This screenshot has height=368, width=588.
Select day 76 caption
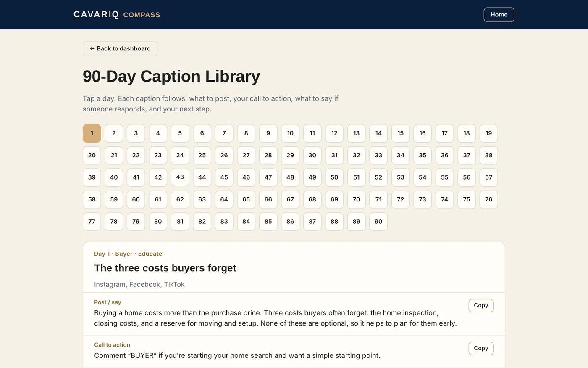click(489, 200)
